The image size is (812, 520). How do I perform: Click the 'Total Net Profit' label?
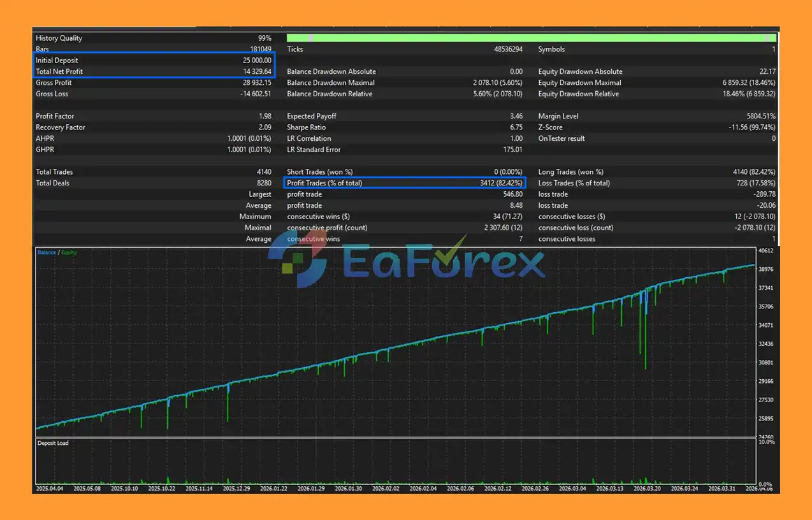click(59, 71)
